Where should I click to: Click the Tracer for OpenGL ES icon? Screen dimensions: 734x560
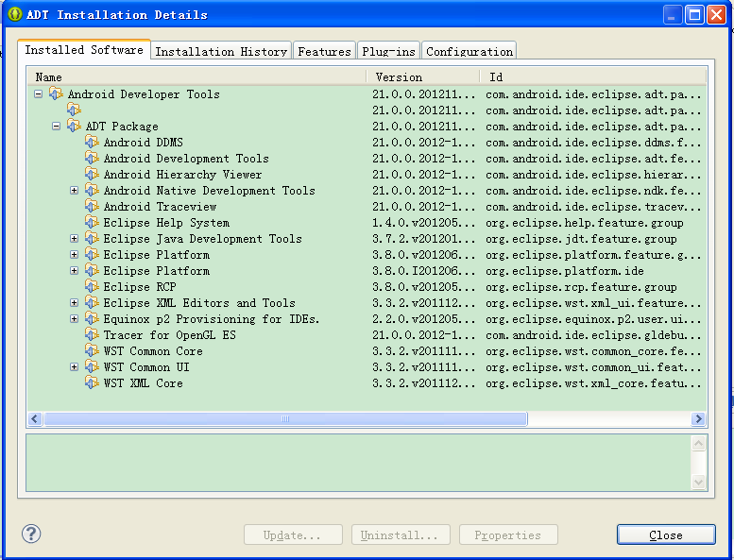pyautogui.click(x=92, y=334)
